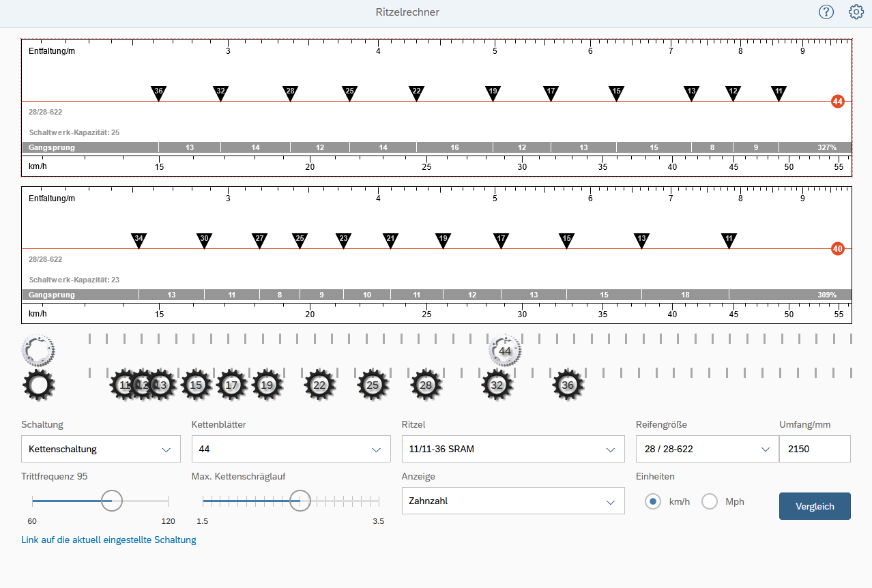This screenshot has height=588, width=872.
Task: Click the Umfang/mm input field
Action: coord(814,449)
